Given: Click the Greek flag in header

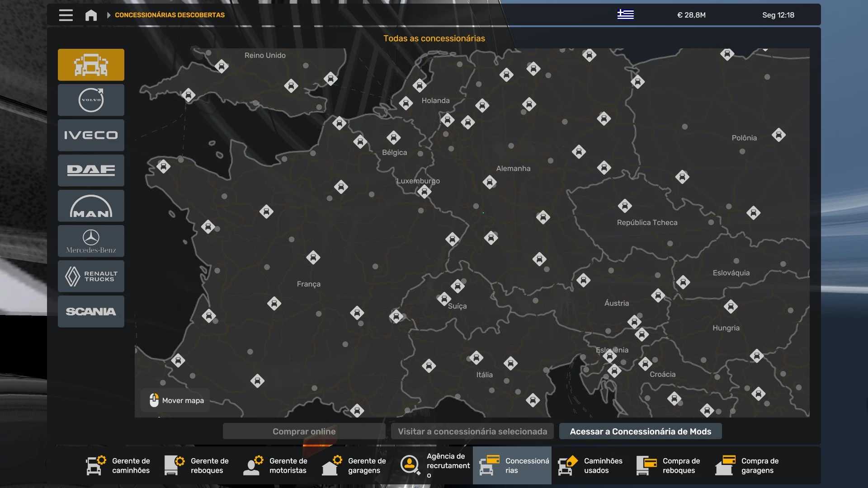Looking at the screenshot, I should pos(625,14).
